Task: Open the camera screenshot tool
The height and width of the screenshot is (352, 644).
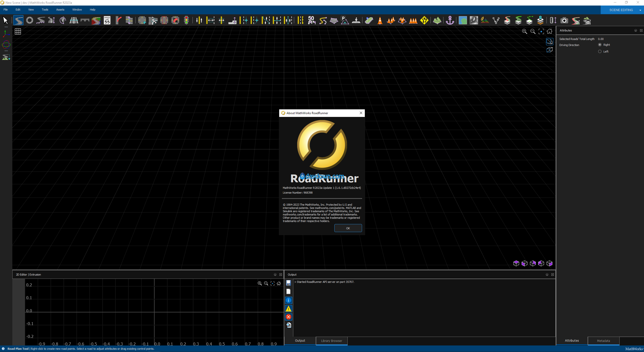Action: coord(564,21)
